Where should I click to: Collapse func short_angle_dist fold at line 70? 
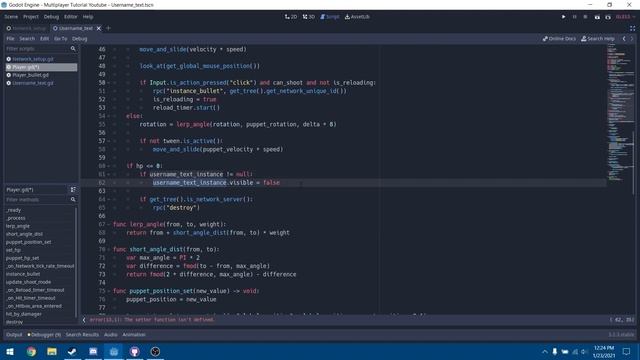click(109, 249)
